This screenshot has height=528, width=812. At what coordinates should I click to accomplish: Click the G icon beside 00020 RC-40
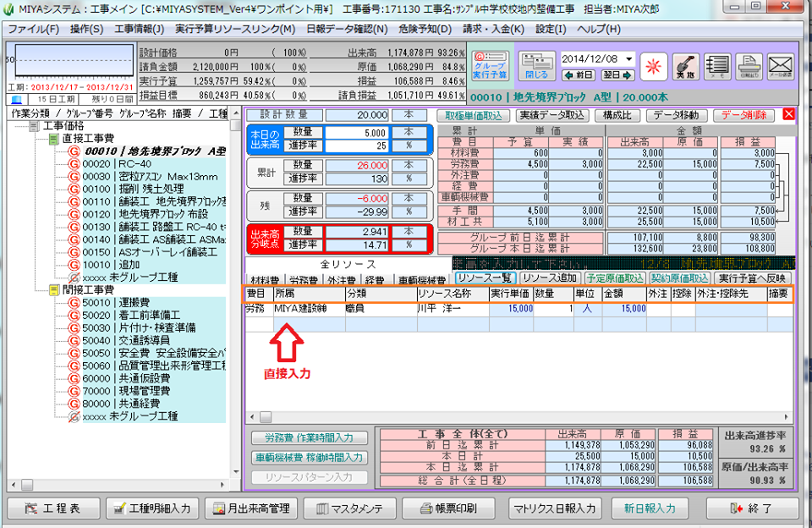pos(74,164)
